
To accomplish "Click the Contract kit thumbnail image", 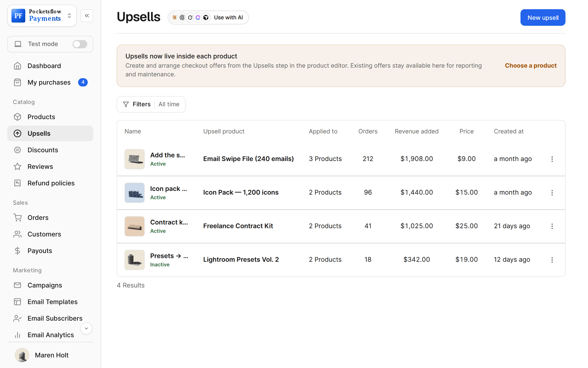I will pos(134,226).
